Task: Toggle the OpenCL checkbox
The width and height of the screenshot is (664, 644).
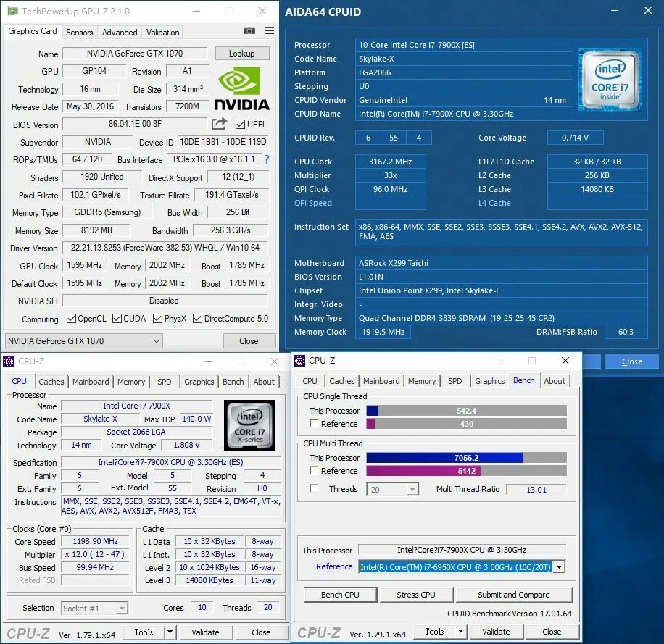Action: point(71,318)
